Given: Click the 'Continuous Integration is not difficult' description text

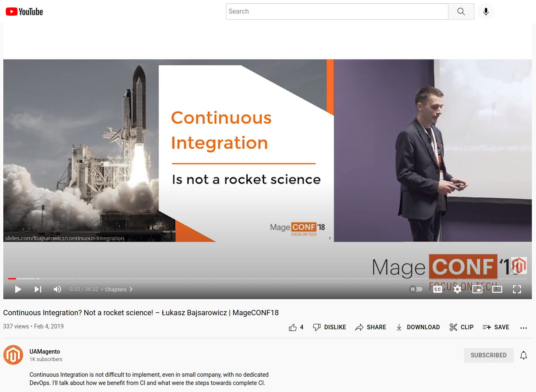Looking at the screenshot, I should pos(149,379).
